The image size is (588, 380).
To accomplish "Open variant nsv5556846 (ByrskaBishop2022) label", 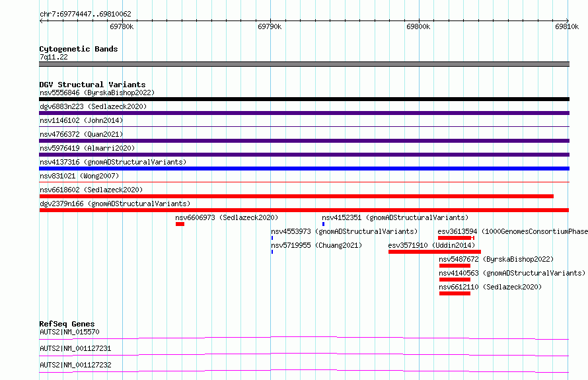I will (97, 93).
